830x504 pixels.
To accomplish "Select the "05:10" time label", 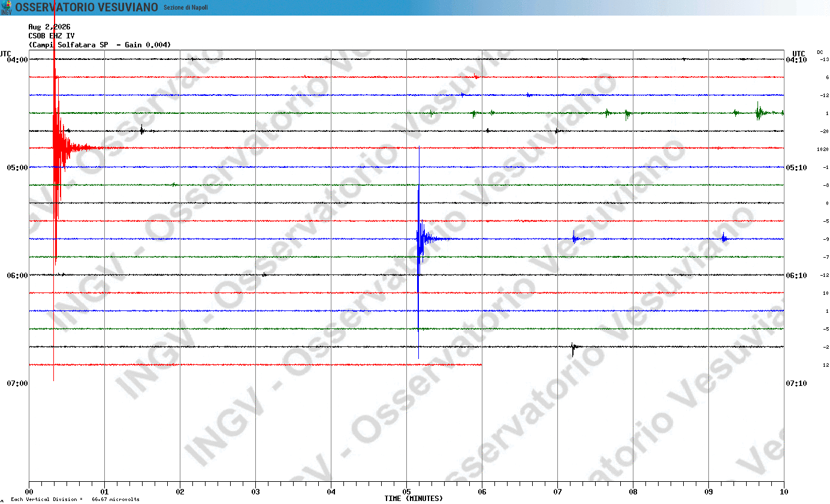I will [x=796, y=168].
